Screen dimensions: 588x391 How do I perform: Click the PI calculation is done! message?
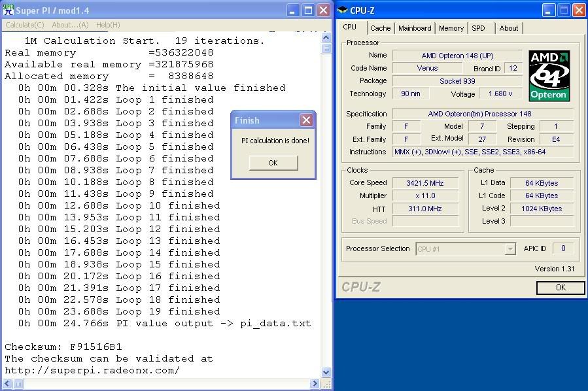[275, 141]
